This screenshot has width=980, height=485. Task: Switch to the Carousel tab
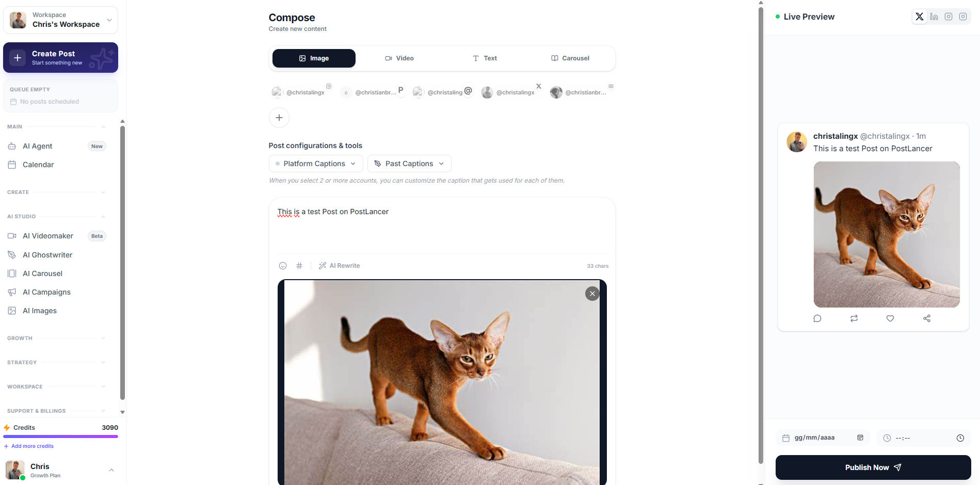coord(570,58)
